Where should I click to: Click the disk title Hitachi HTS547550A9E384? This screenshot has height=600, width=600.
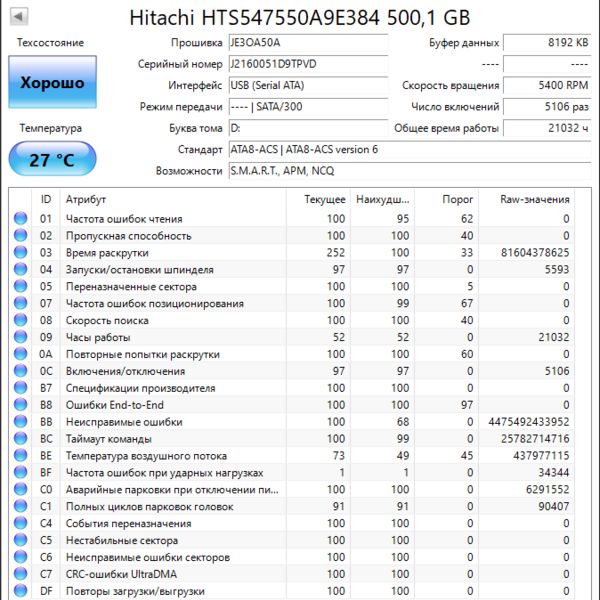tap(300, 18)
